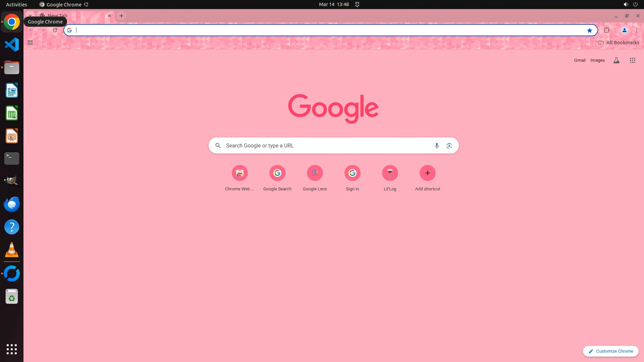
Task: Open the Gmail link
Action: (579, 60)
